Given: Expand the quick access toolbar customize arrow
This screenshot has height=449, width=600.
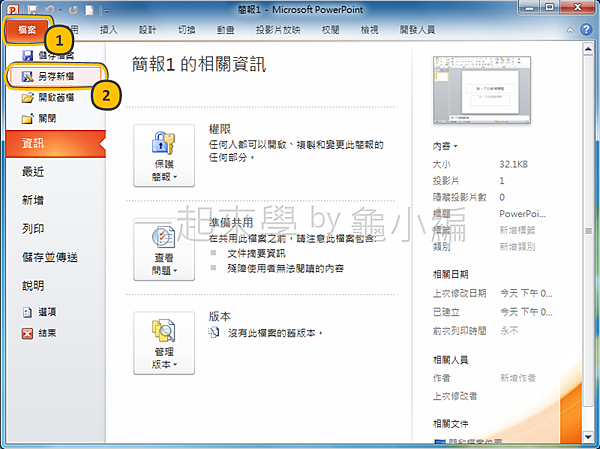Looking at the screenshot, I should [x=107, y=11].
